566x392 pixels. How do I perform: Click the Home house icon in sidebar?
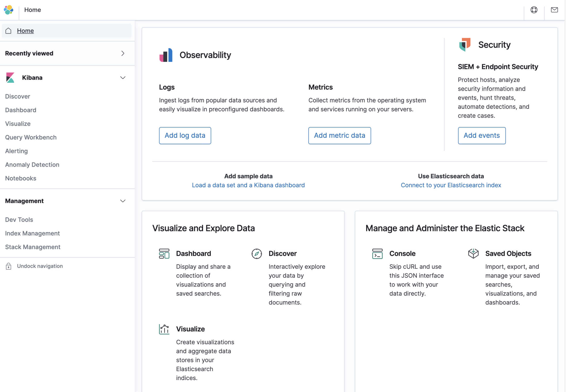[x=8, y=31]
